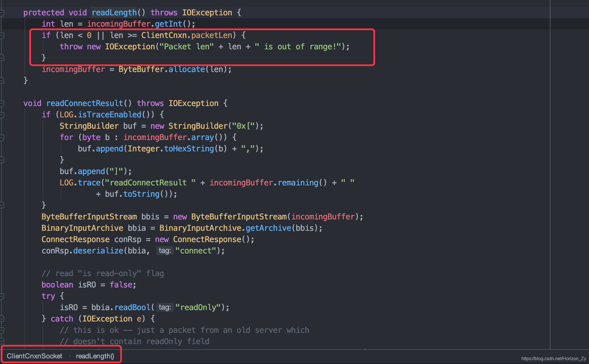This screenshot has height=364, width=589.
Task: Click the ByteBuffer.allocate(len) expression
Action: 175,69
